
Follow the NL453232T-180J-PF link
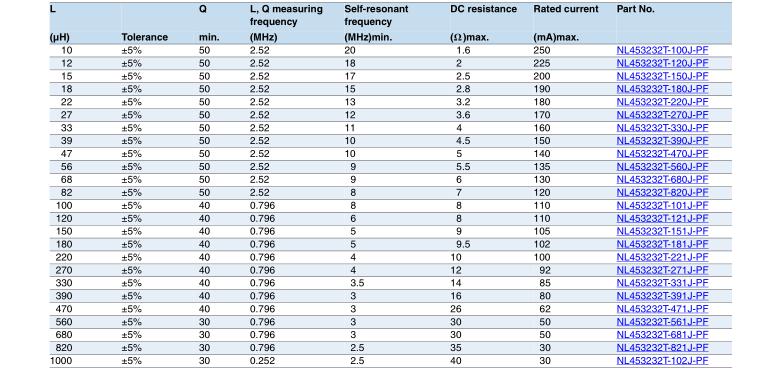[662, 90]
